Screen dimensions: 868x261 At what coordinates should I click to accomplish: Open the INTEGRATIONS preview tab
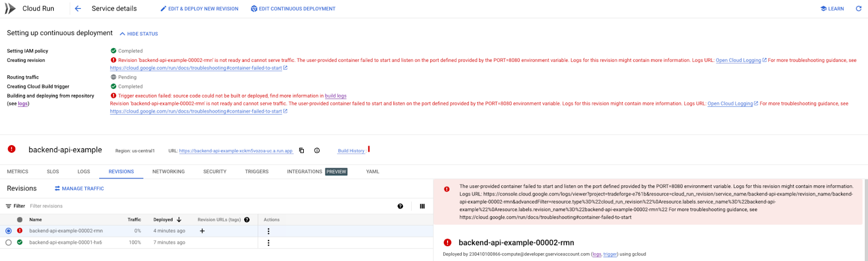click(317, 172)
